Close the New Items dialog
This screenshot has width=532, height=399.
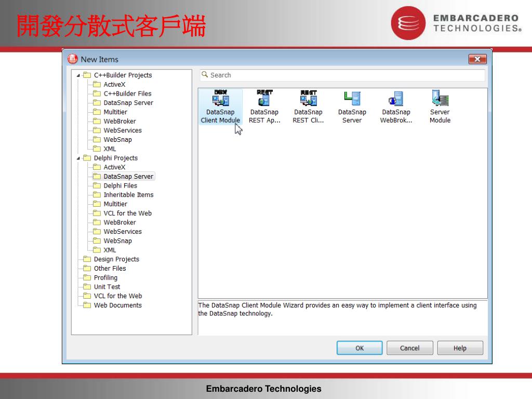tap(477, 59)
